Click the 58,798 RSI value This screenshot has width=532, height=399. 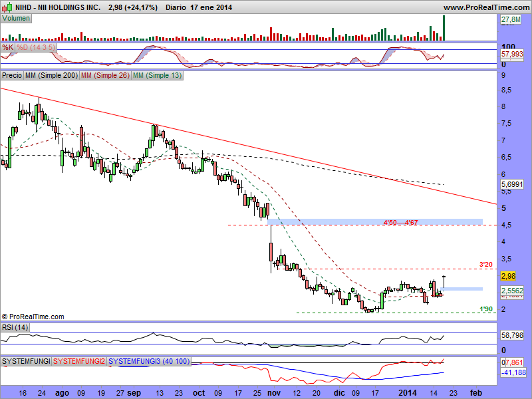coord(512,335)
